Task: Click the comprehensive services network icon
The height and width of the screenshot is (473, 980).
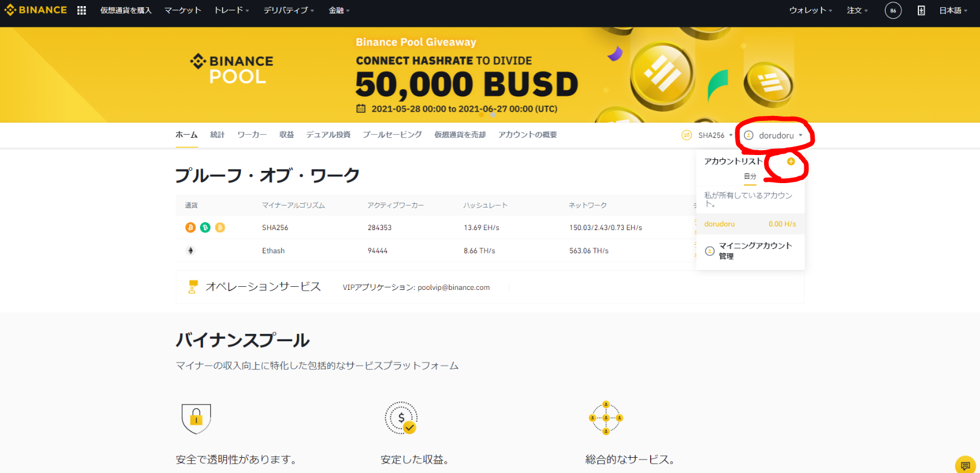Action: pyautogui.click(x=606, y=418)
